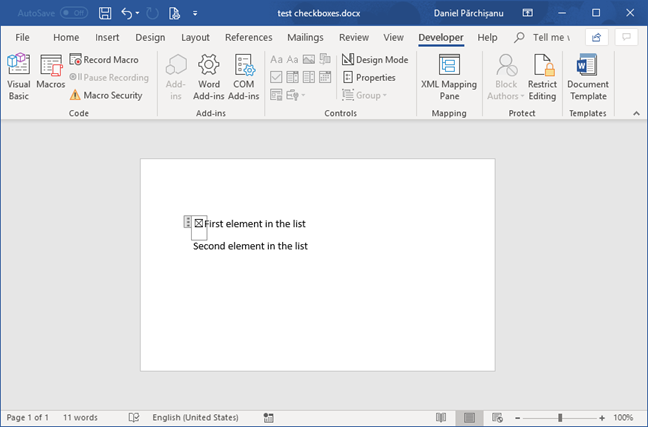The image size is (648, 427).
Task: Click the zoom slider handle
Action: click(560, 417)
